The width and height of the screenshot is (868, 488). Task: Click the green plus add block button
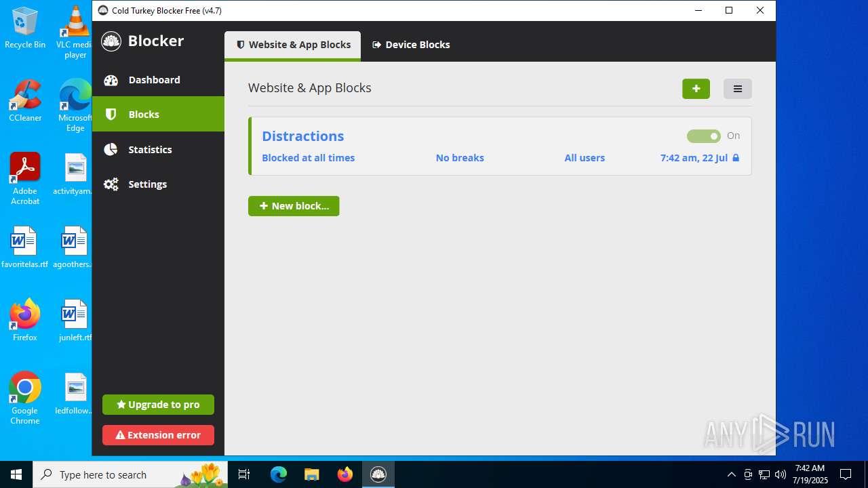(696, 89)
